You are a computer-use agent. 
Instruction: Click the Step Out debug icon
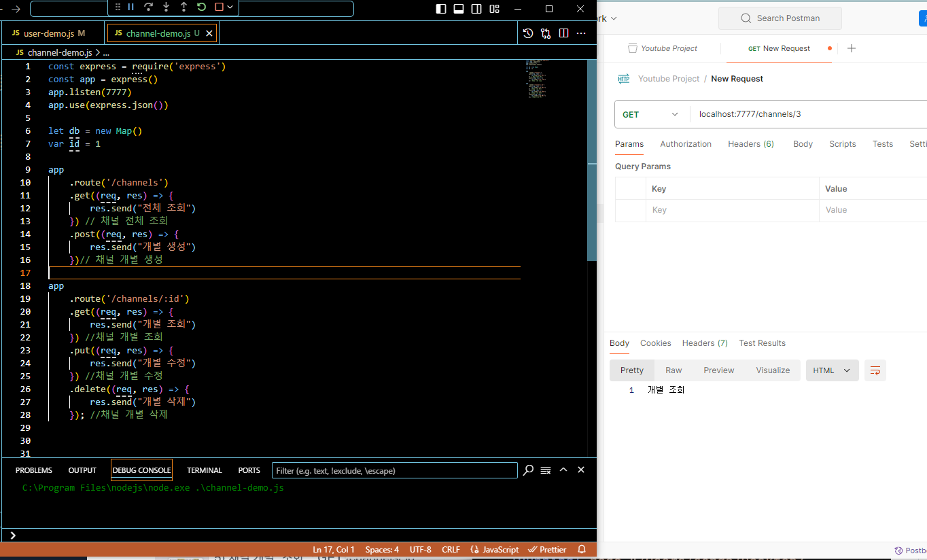(x=183, y=7)
